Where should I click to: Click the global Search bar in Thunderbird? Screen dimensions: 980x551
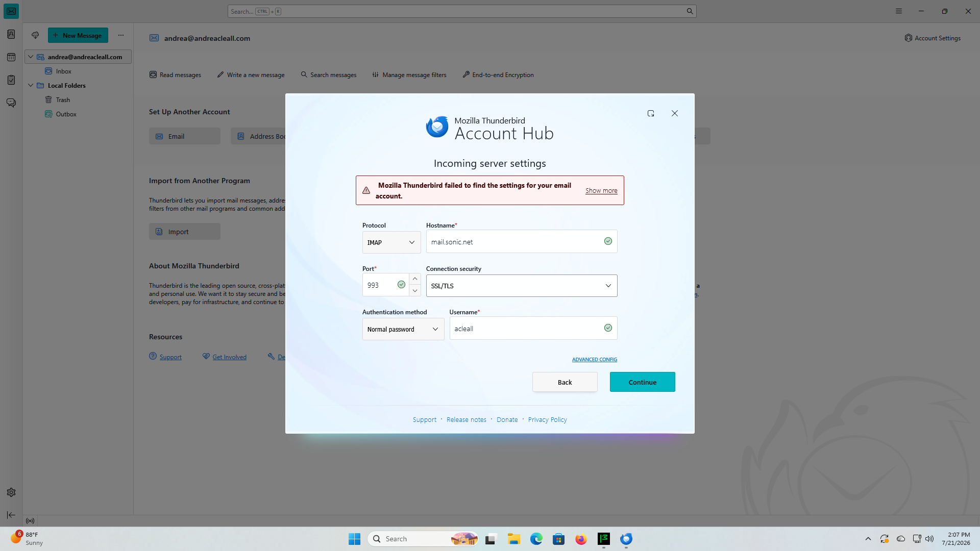coord(462,11)
